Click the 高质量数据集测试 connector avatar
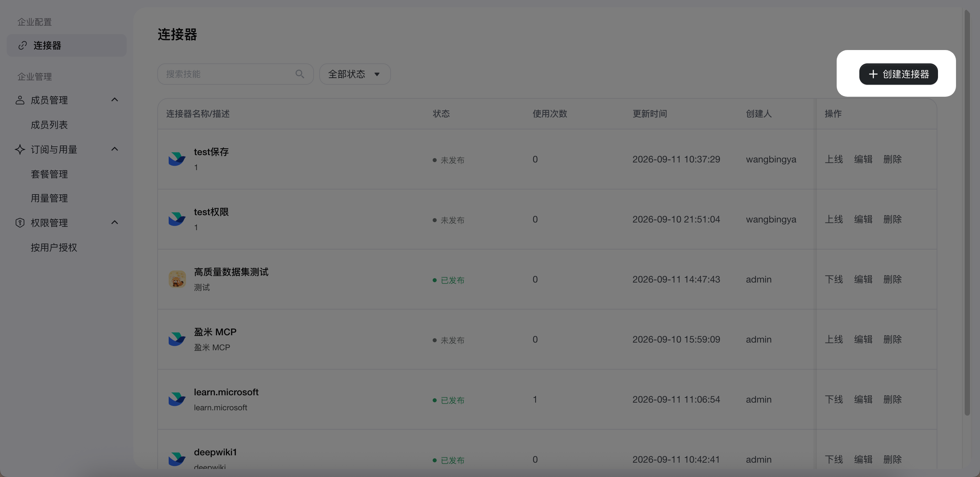This screenshot has height=477, width=980. click(177, 279)
